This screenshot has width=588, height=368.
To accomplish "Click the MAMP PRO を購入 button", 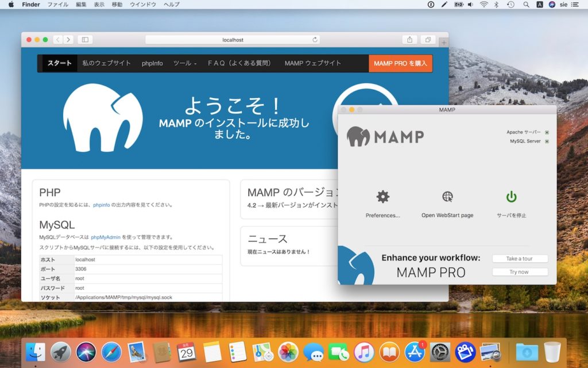I will [400, 63].
